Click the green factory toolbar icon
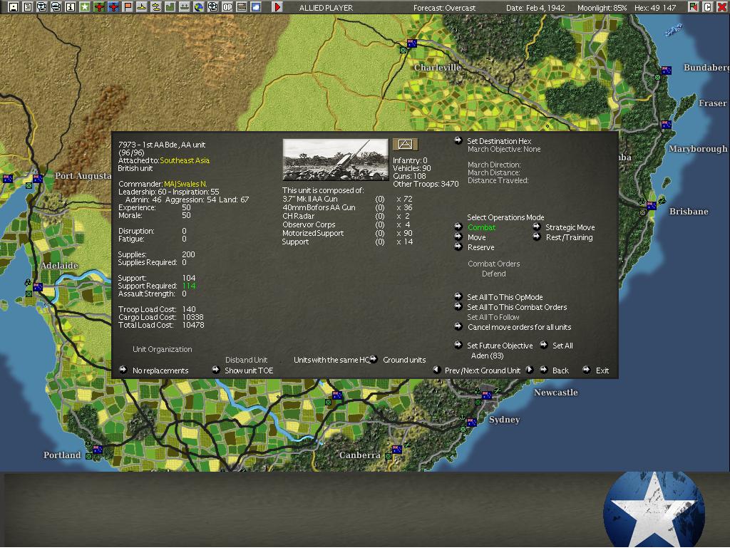Screen dimensions: 730x560 point(170,7)
